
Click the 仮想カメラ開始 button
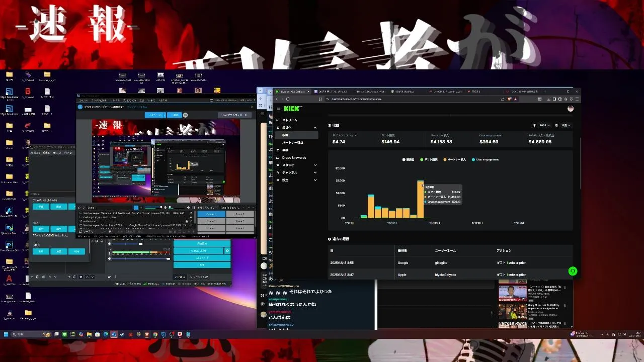tap(198, 250)
